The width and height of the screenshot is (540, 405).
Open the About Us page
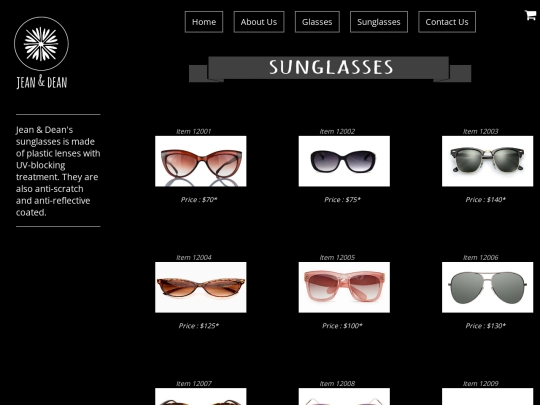(259, 22)
